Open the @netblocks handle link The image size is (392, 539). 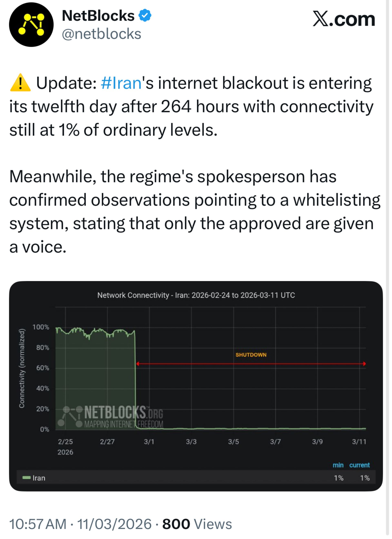(x=101, y=34)
